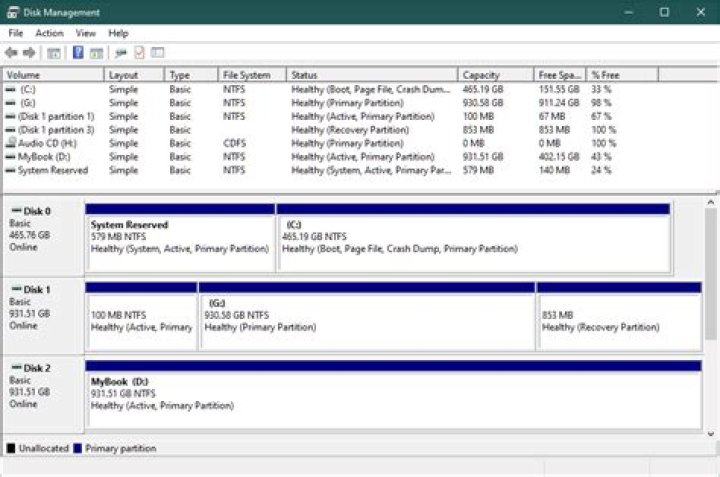The width and height of the screenshot is (720, 477).
Task: Open the File menu
Action: [16, 33]
